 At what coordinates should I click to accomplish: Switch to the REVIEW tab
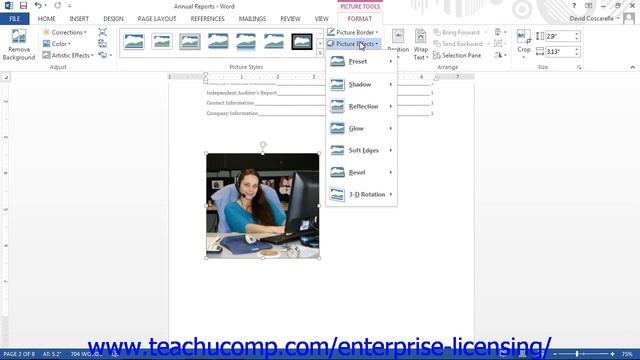click(290, 19)
